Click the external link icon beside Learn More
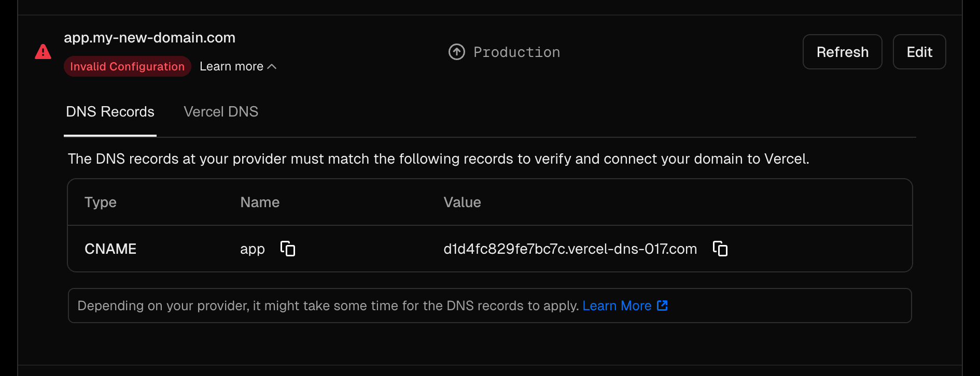 [662, 306]
